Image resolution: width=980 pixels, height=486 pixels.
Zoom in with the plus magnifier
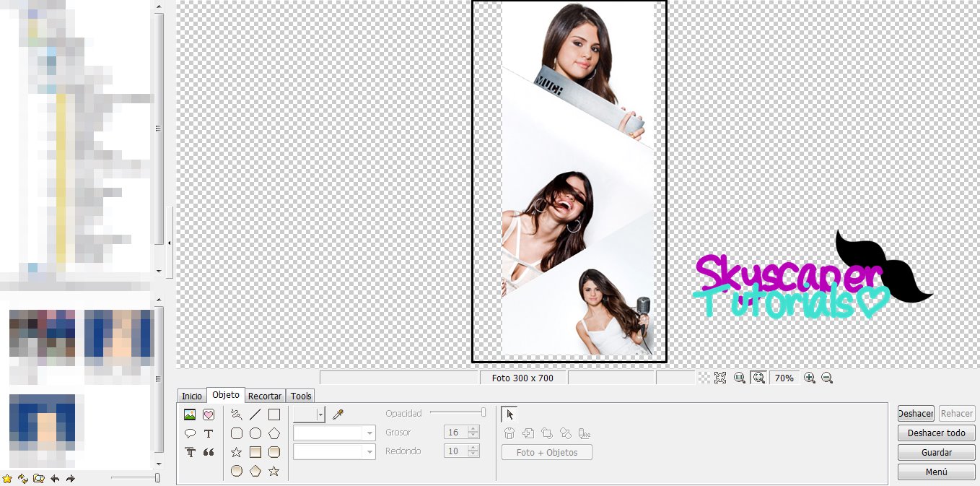[810, 378]
